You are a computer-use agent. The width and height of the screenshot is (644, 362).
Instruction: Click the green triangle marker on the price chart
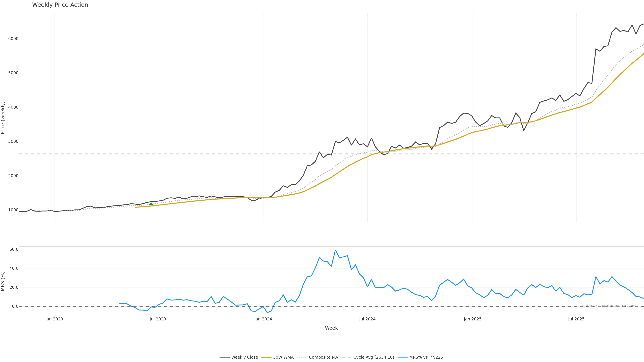coord(151,204)
